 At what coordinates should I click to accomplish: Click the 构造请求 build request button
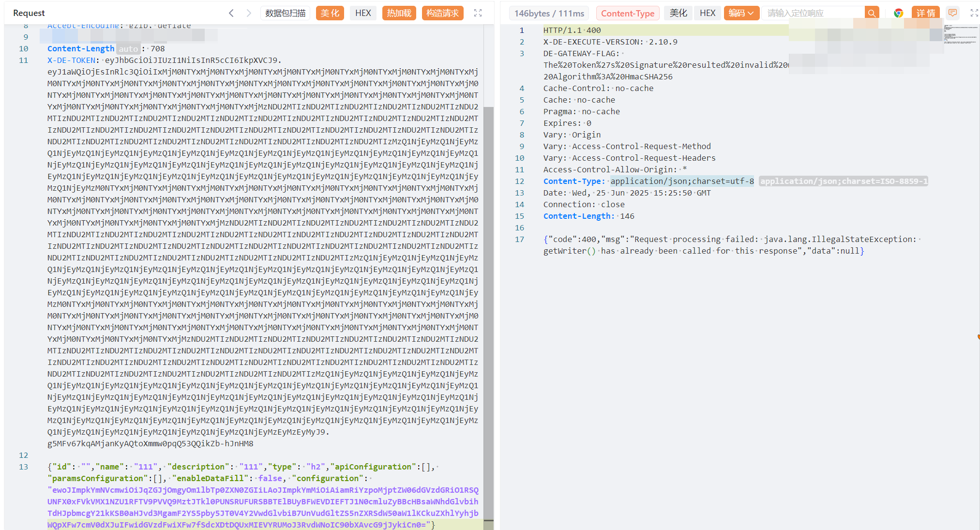(442, 13)
